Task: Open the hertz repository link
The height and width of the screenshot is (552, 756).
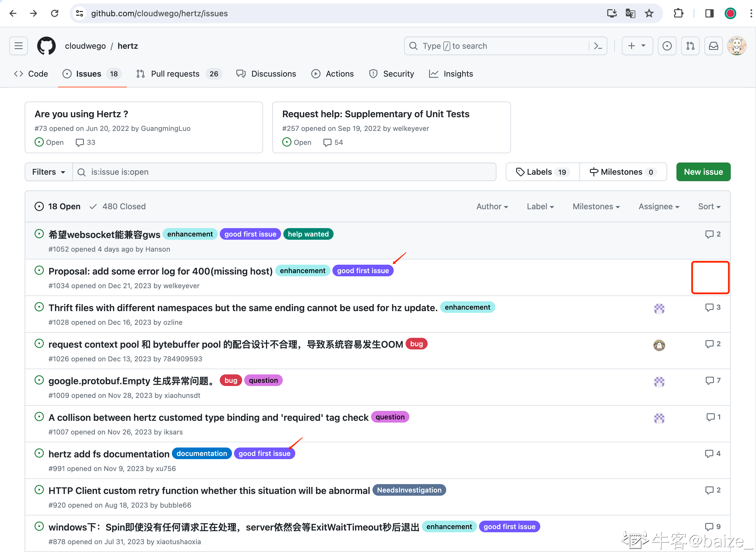Action: (128, 46)
